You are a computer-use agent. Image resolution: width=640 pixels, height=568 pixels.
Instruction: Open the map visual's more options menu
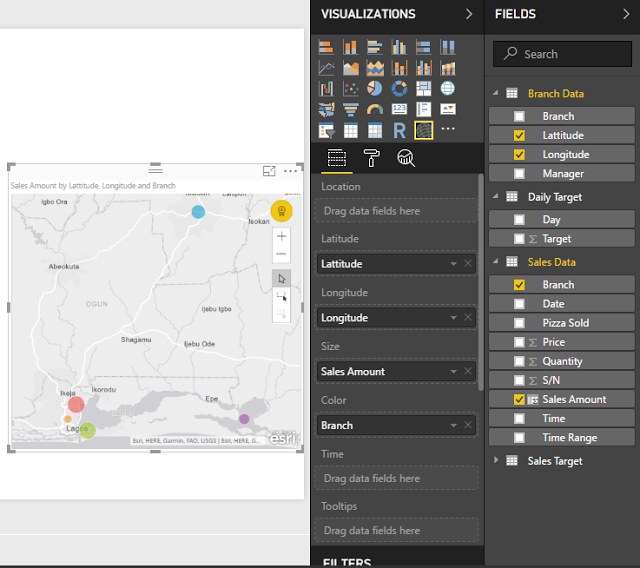point(290,171)
